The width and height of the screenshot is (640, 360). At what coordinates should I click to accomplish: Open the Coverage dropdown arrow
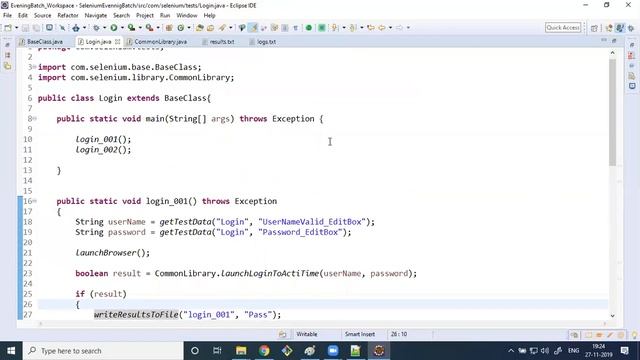click(140, 28)
